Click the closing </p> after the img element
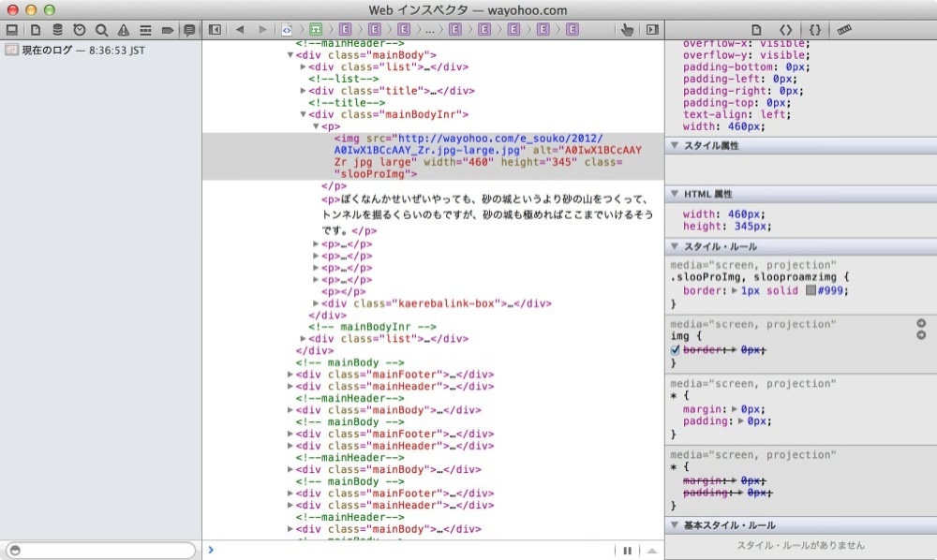937x560 pixels. pyautogui.click(x=335, y=186)
